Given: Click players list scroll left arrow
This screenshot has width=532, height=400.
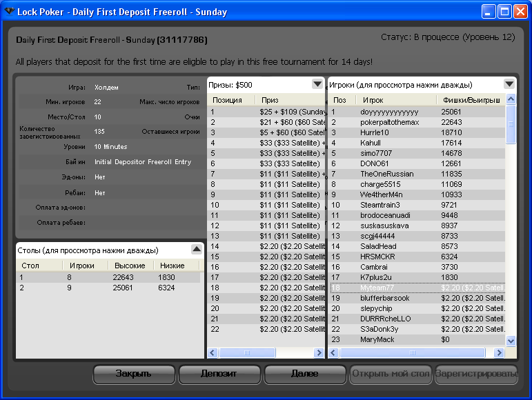Looking at the screenshot, I should 333,352.
